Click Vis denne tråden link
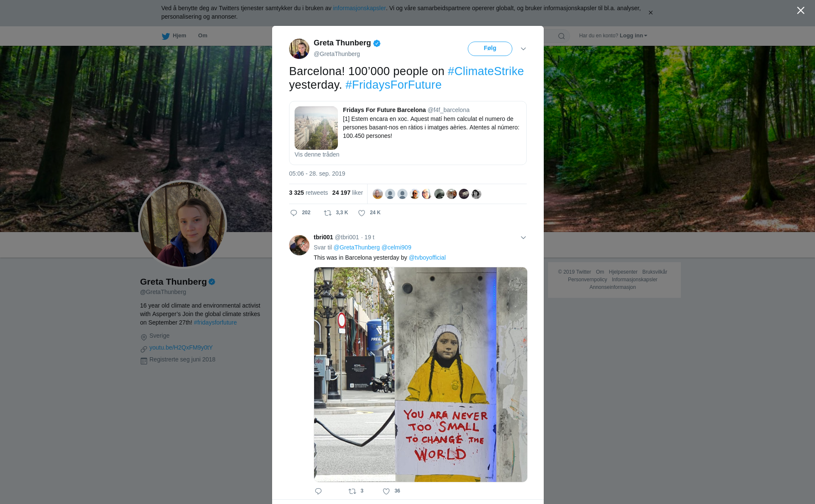 [x=317, y=154]
